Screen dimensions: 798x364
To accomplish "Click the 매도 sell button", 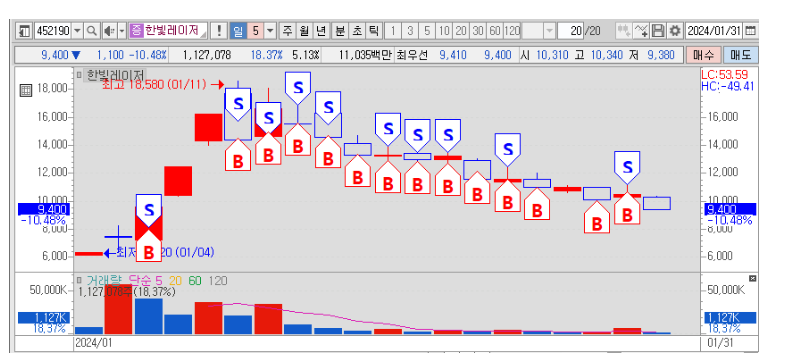I will pyautogui.click(x=740, y=54).
